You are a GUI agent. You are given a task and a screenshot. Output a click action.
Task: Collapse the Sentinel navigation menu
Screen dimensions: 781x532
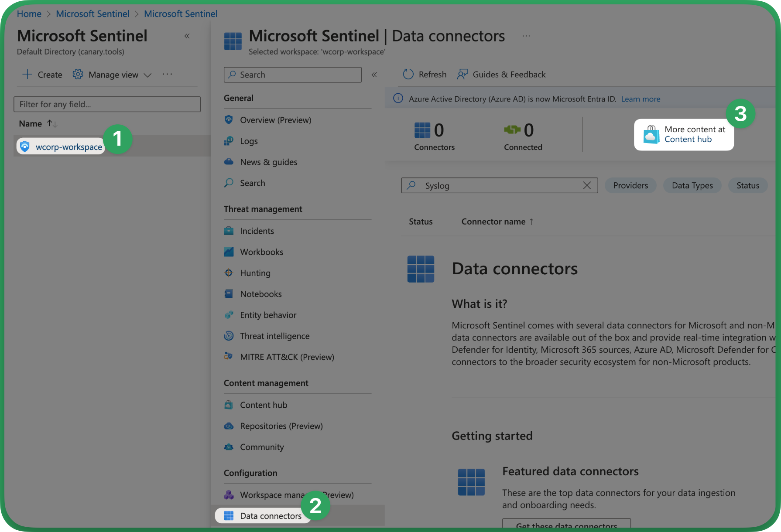(374, 75)
